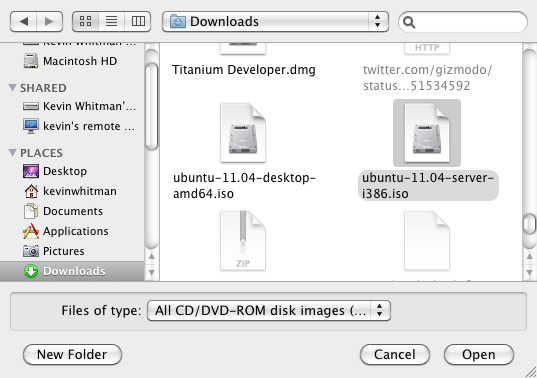Click the search field

pos(463,22)
